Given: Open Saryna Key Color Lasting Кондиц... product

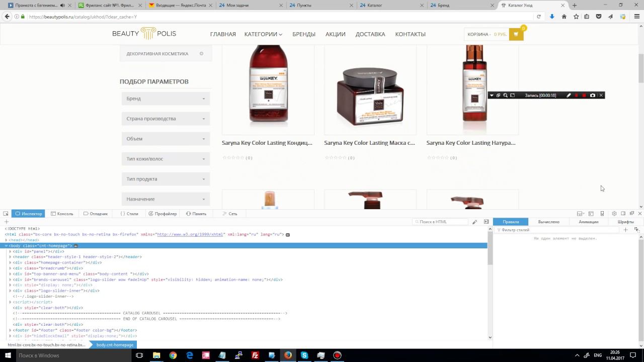Looking at the screenshot, I should pyautogui.click(x=267, y=143).
